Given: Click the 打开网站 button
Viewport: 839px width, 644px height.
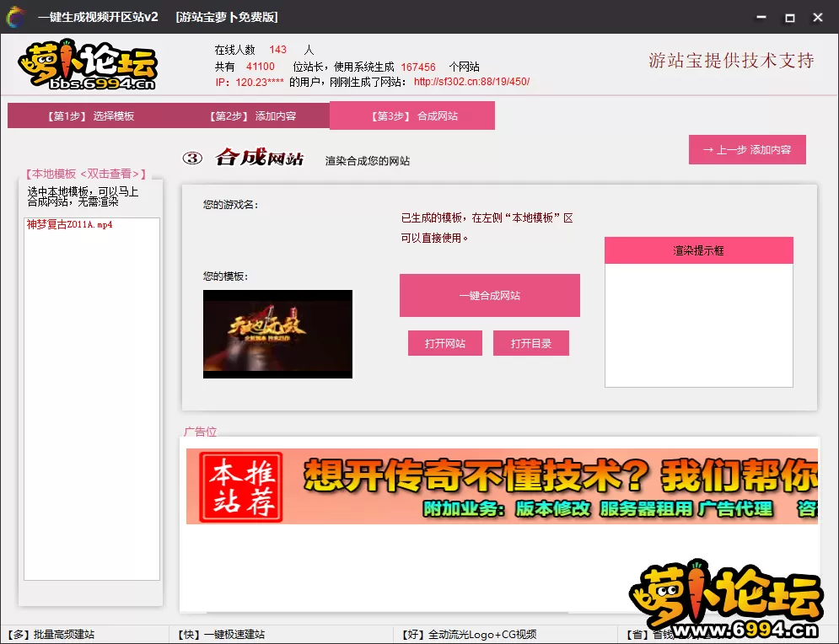Looking at the screenshot, I should click(x=445, y=343).
